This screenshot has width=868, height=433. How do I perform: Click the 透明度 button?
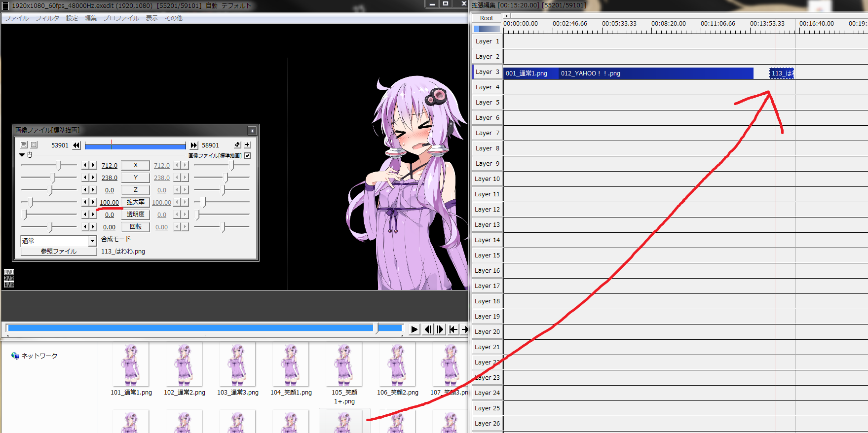(x=135, y=215)
